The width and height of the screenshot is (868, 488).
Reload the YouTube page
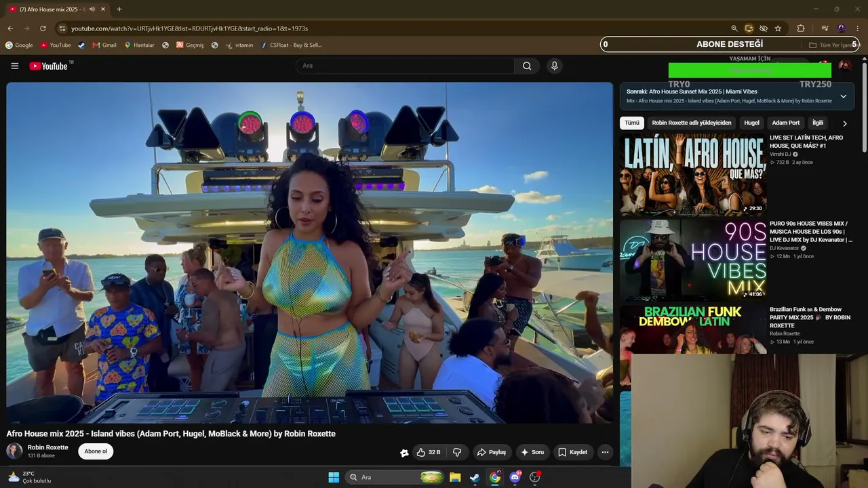point(43,28)
